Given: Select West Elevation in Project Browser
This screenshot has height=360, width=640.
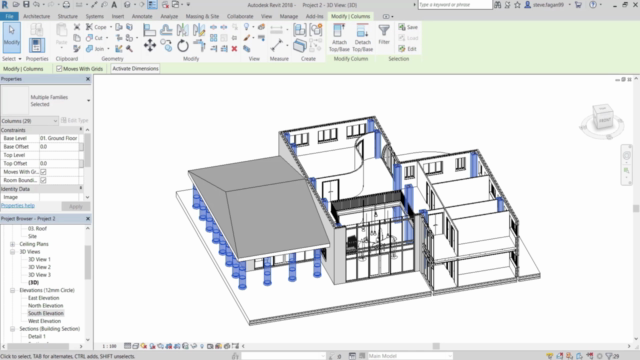Looking at the screenshot, I should tap(44, 321).
